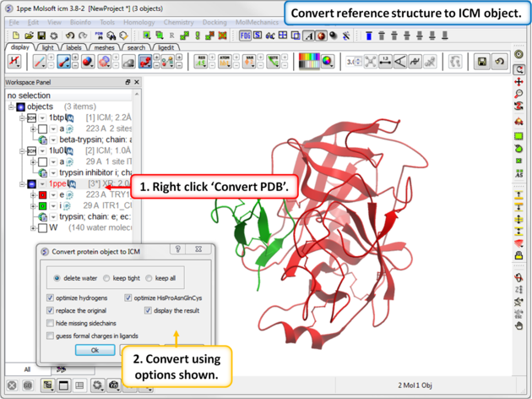Open the dropdown arrow beside 1btp object
Screen dimensions: 532x399
pyautogui.click(x=42, y=118)
